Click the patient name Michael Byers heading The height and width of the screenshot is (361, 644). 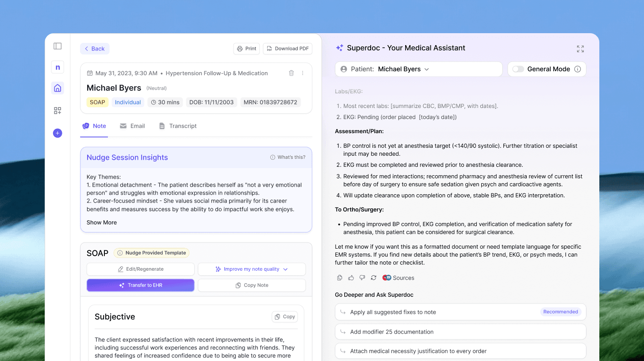tap(114, 88)
